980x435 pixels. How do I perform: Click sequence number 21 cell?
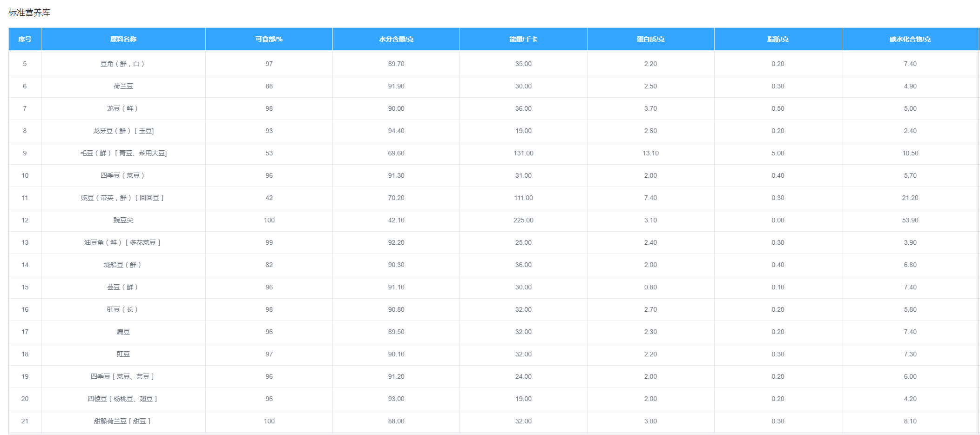(25, 421)
